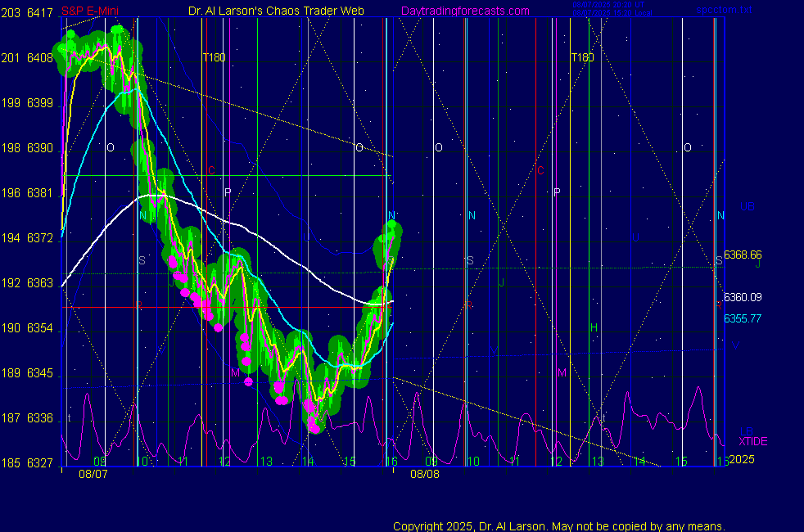Select the T180 marker on 08/07

pos(214,57)
